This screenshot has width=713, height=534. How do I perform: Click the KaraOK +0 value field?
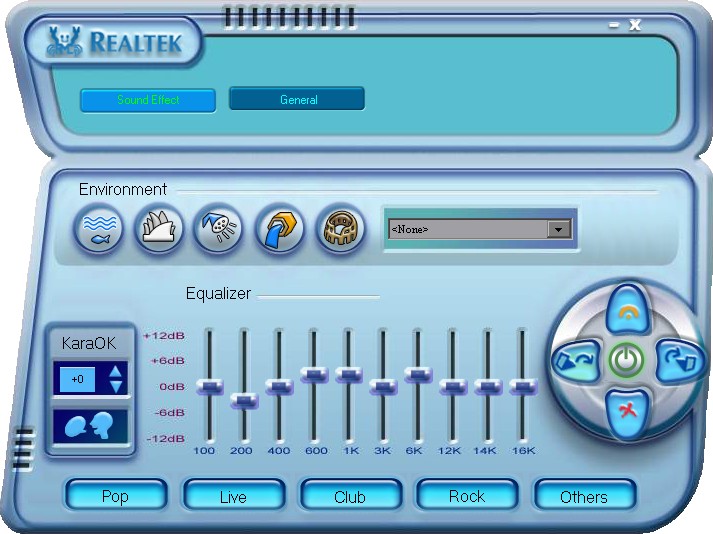pos(78,379)
